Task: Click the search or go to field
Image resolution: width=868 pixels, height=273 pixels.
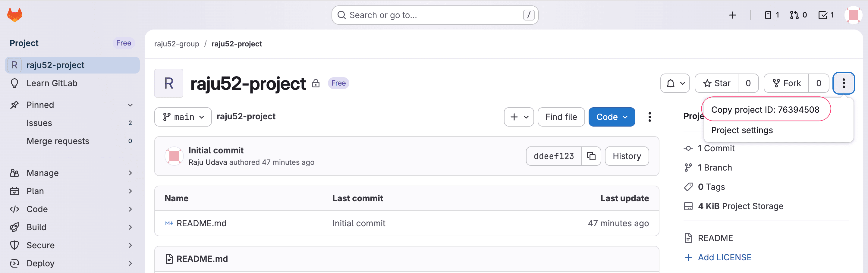Action: (x=435, y=15)
